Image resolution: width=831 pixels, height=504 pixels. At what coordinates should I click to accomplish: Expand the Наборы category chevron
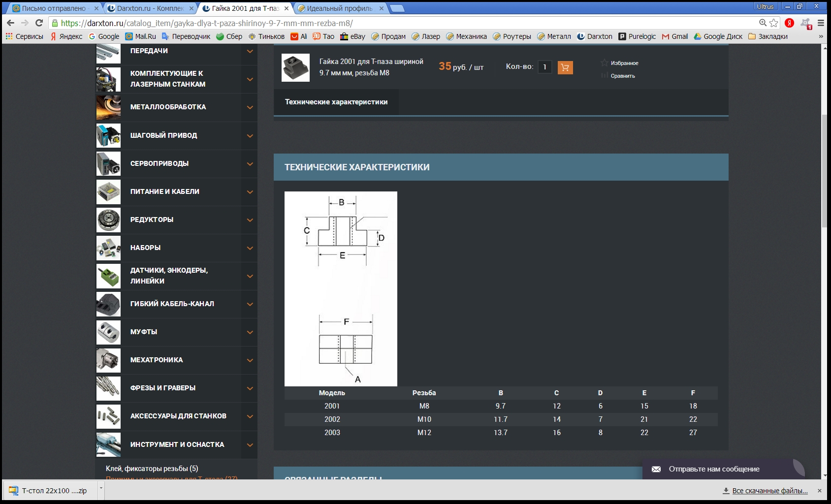pos(250,248)
